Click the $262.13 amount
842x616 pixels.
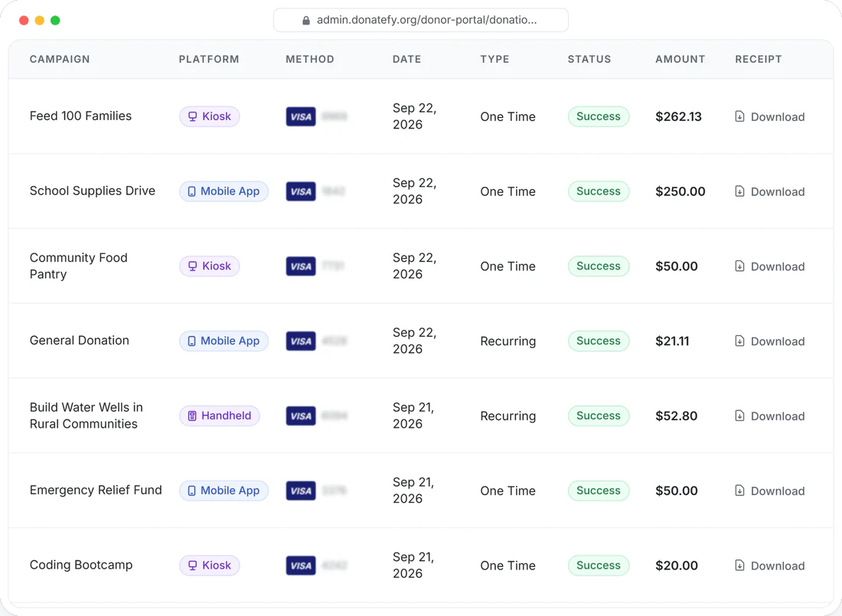coord(678,116)
